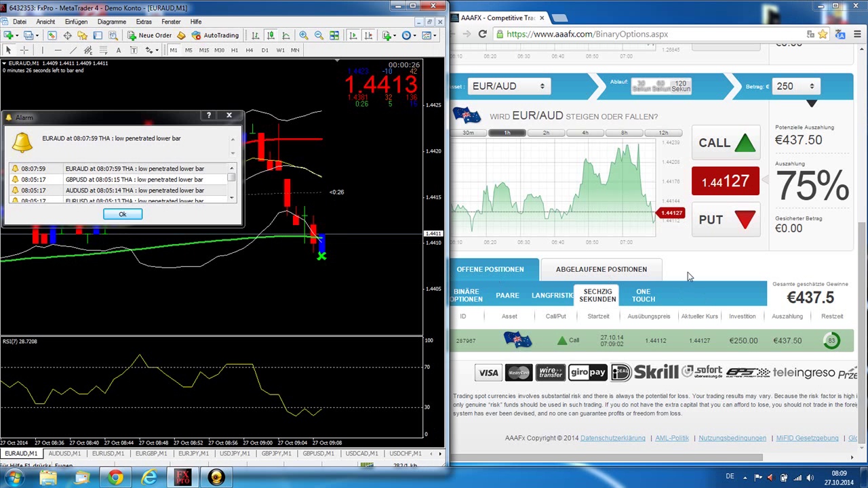
Task: Open the Diagramme menu
Action: [111, 22]
